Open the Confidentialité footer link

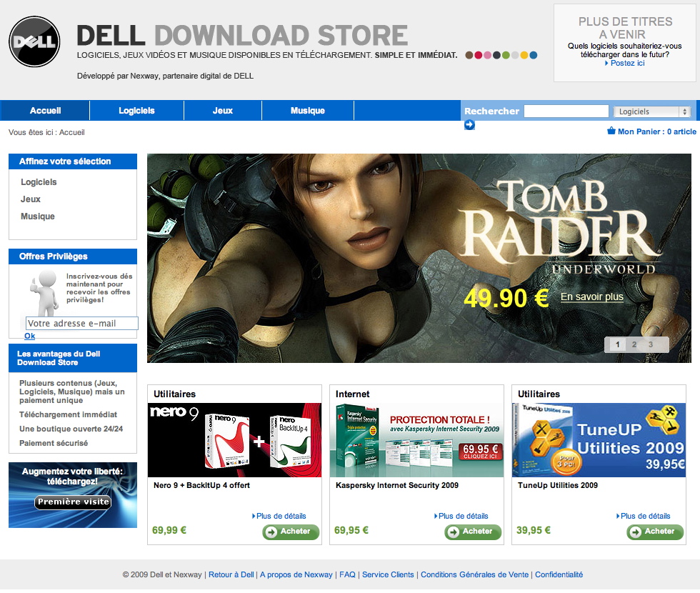click(559, 574)
